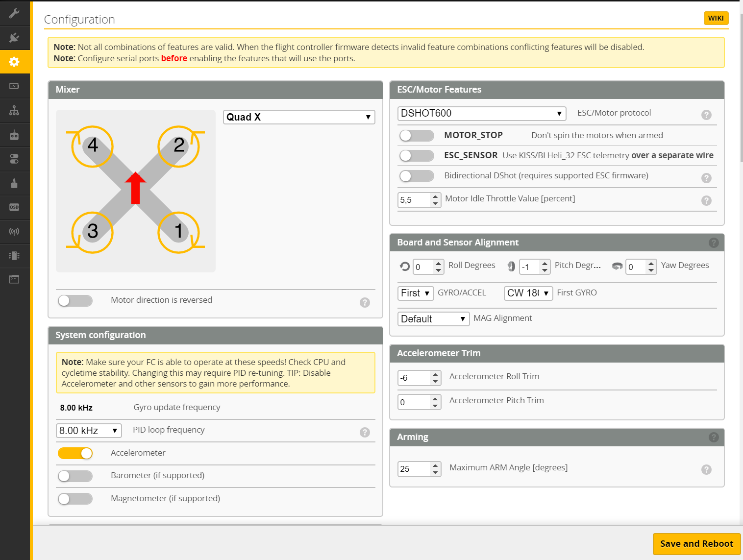The height and width of the screenshot is (560, 743).
Task: Open the OSD tab icon
Action: point(14,207)
